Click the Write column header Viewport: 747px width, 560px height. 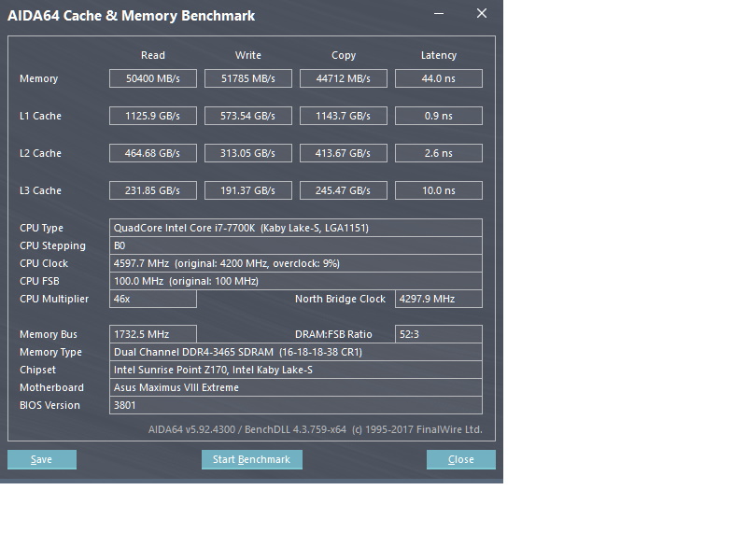click(248, 55)
